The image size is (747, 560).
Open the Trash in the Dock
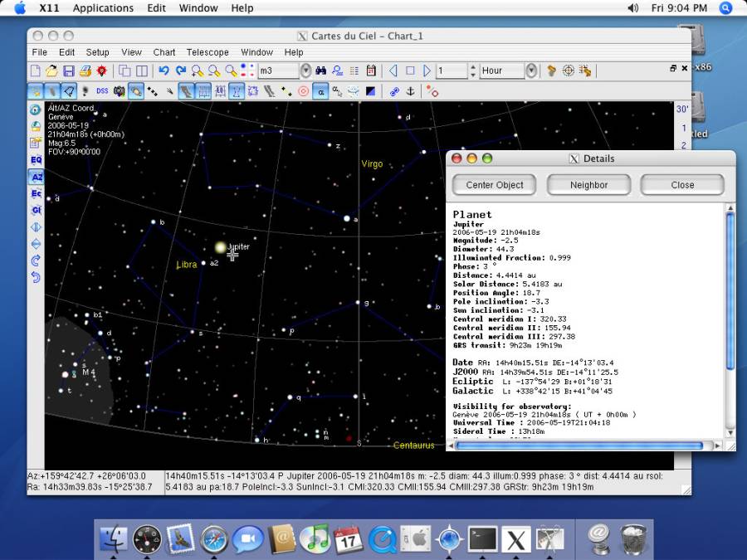click(x=633, y=539)
